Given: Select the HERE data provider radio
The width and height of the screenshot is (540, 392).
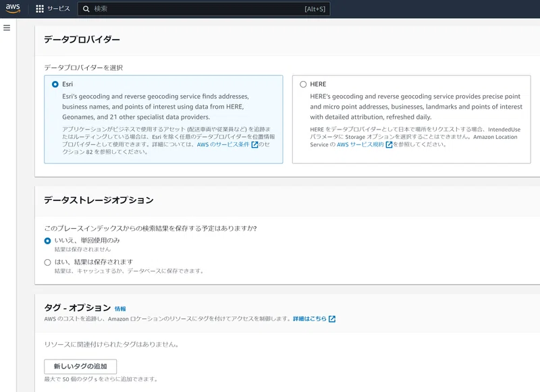Looking at the screenshot, I should (303, 84).
